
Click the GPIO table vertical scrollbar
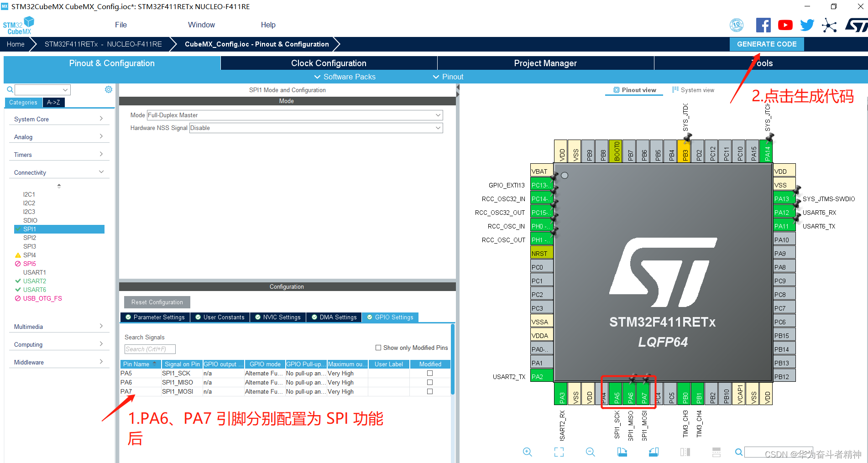[452, 359]
